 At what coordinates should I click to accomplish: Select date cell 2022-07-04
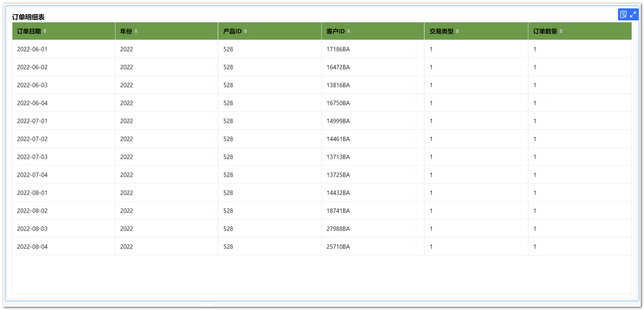32,175
